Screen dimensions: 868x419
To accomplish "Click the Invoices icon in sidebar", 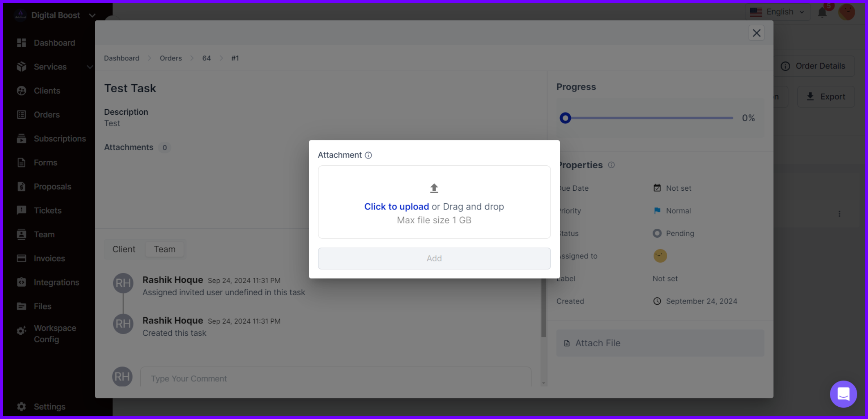I will point(21,258).
